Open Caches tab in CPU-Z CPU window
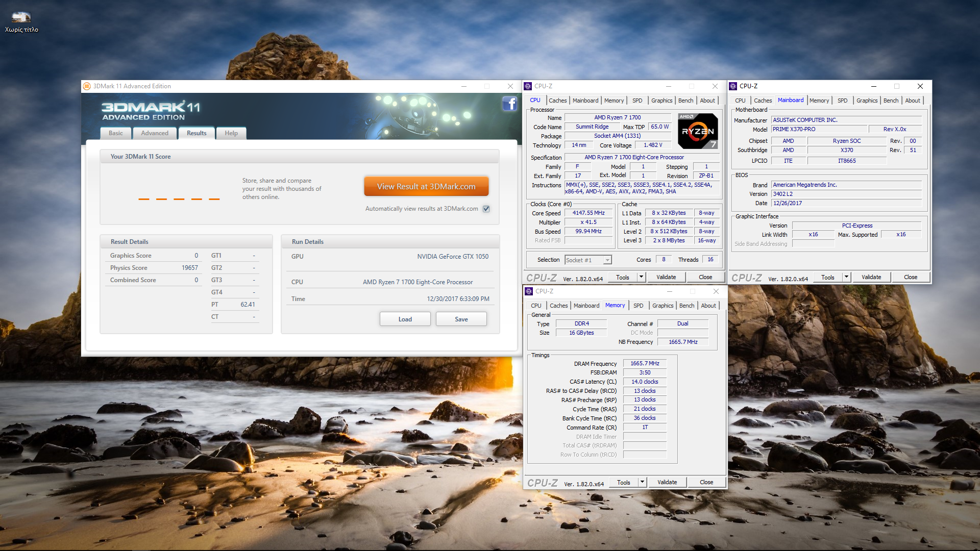 [x=557, y=101]
